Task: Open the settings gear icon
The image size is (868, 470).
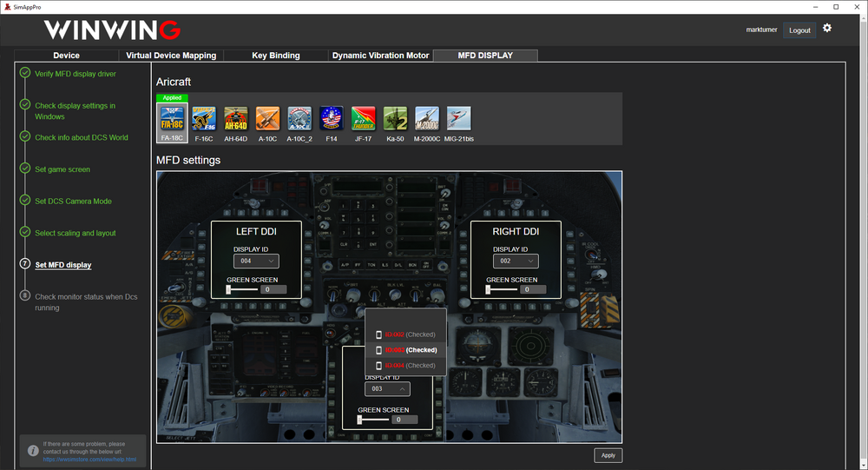Action: tap(827, 29)
